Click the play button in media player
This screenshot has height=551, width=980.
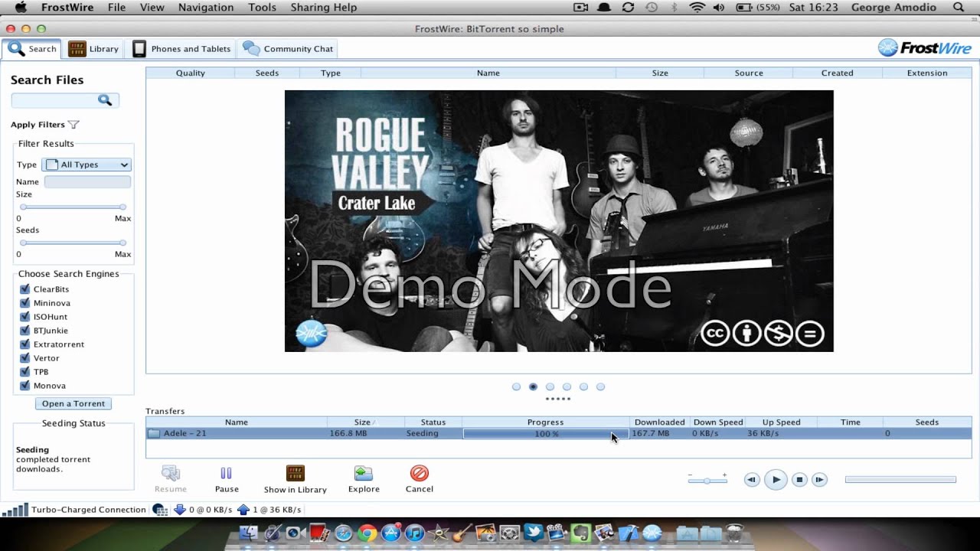(776, 480)
